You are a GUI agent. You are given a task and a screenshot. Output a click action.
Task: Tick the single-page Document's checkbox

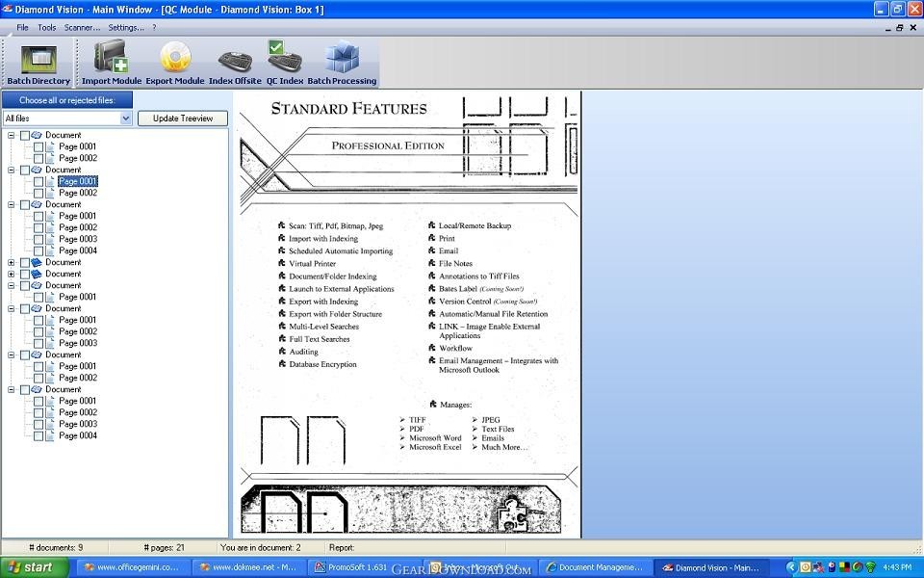25,286
